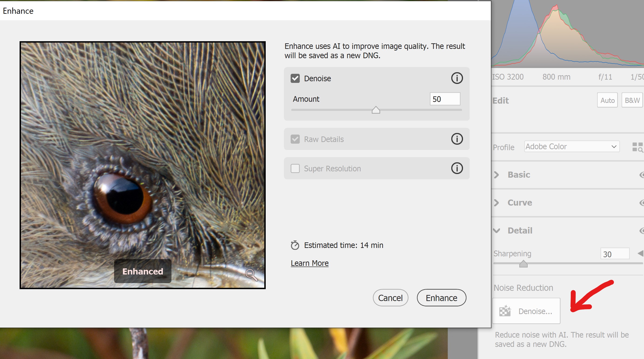This screenshot has height=359, width=644.
Task: Click the Estimated time: 14 min text
Action: coord(344,245)
